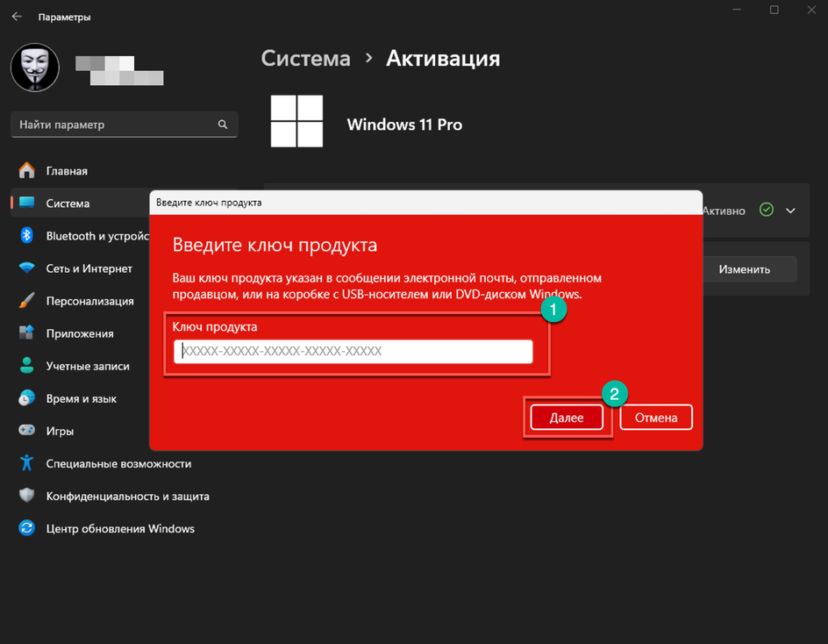Open Время и язык settings

click(80, 398)
